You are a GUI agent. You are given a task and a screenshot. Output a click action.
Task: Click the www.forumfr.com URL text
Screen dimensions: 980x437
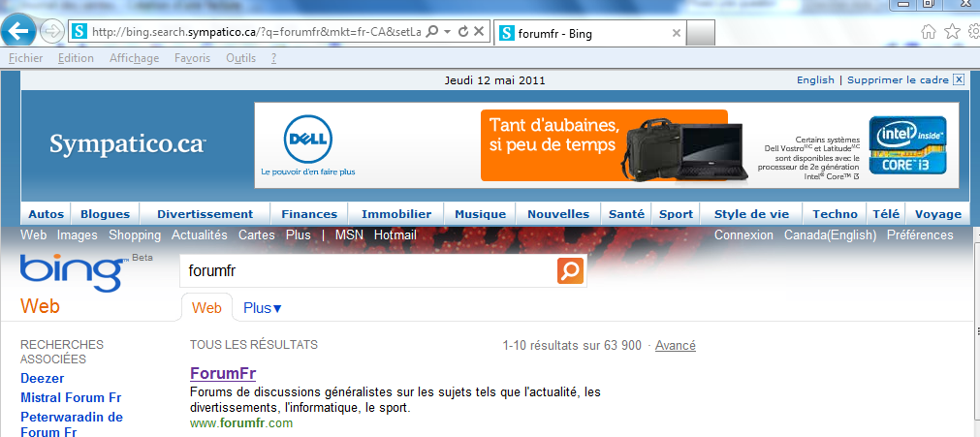click(x=241, y=423)
